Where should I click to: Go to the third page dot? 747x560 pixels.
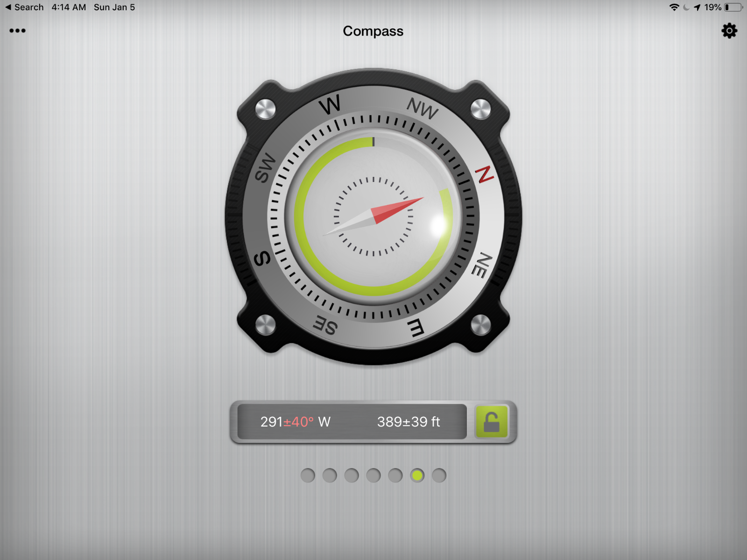click(x=352, y=476)
